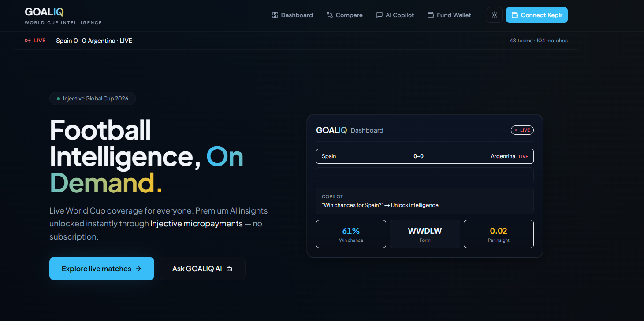Click the red live broadcast icon in ticker
Image resolution: width=644 pixels, height=321 pixels.
click(28, 41)
